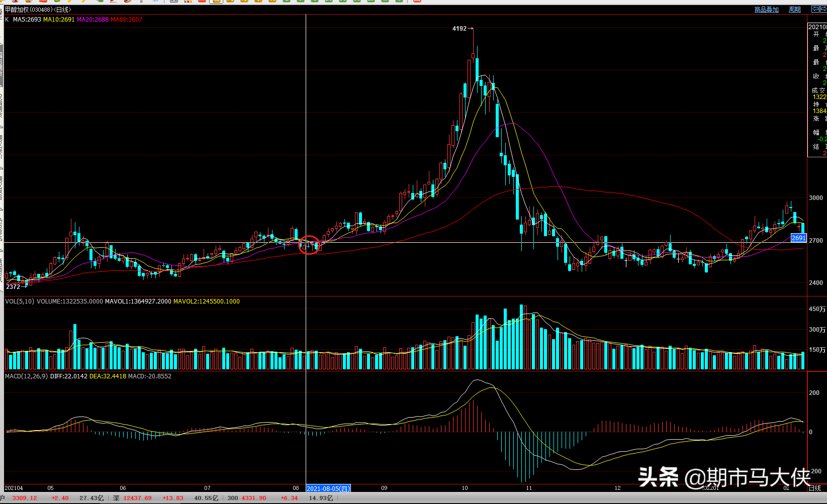
Task: Click the MACD:-20.8552 value
Action: pos(150,376)
